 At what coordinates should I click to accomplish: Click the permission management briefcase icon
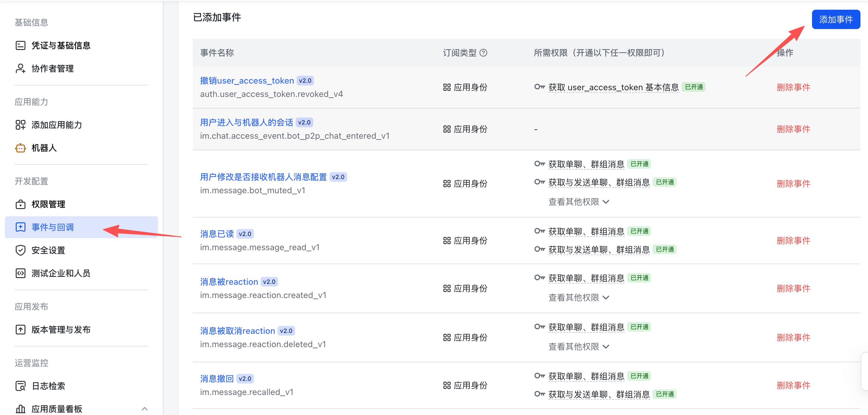point(21,204)
